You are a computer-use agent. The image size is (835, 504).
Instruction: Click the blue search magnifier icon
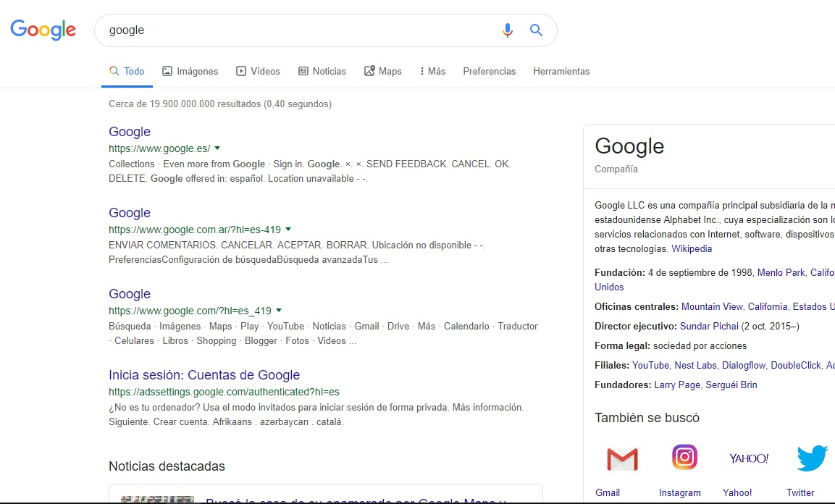536,30
